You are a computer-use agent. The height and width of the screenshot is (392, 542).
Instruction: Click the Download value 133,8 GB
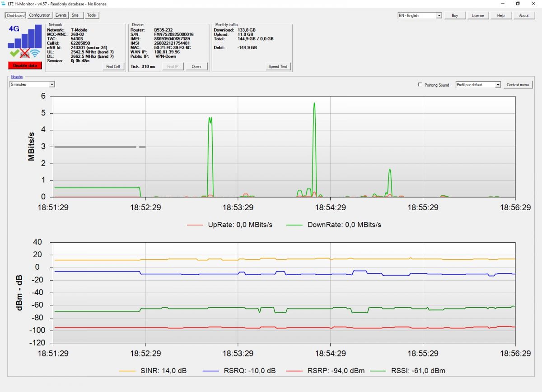click(x=248, y=30)
